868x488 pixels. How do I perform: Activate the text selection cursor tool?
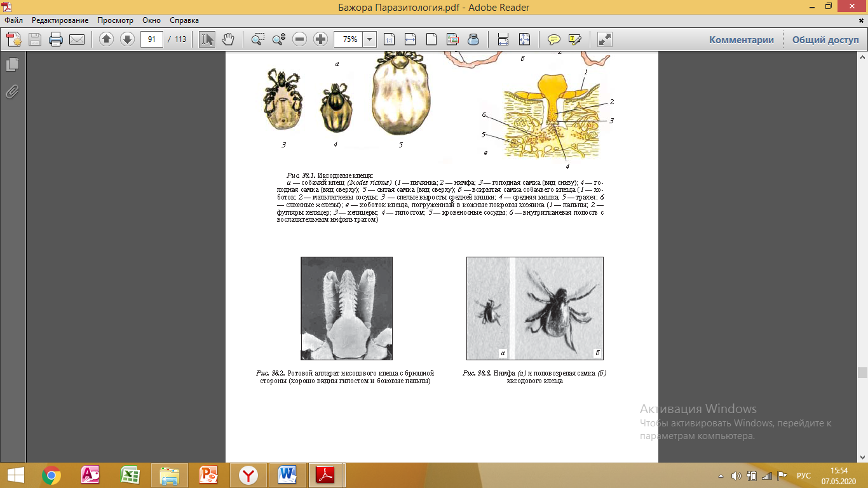207,39
